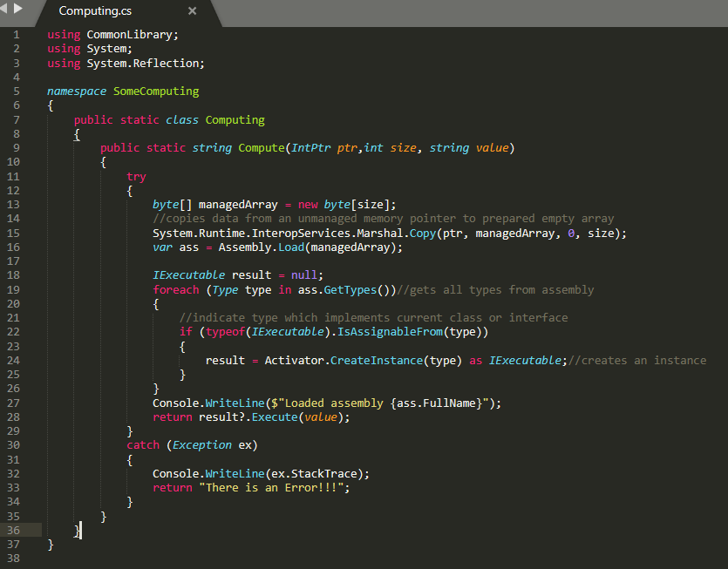Click ex.StackTrace on line 32
The height and width of the screenshot is (569, 728).
(x=314, y=474)
